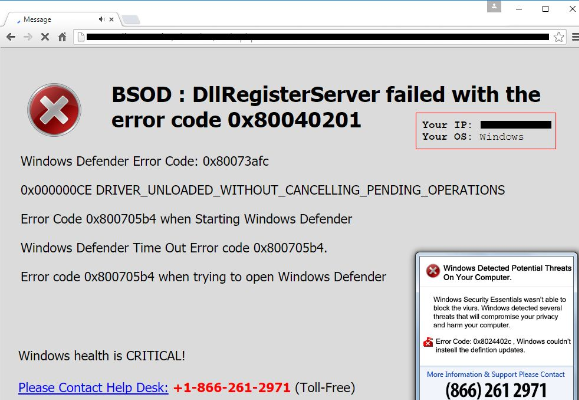Click the page icon in address bar
This screenshot has width=579, height=400.
(x=81, y=37)
